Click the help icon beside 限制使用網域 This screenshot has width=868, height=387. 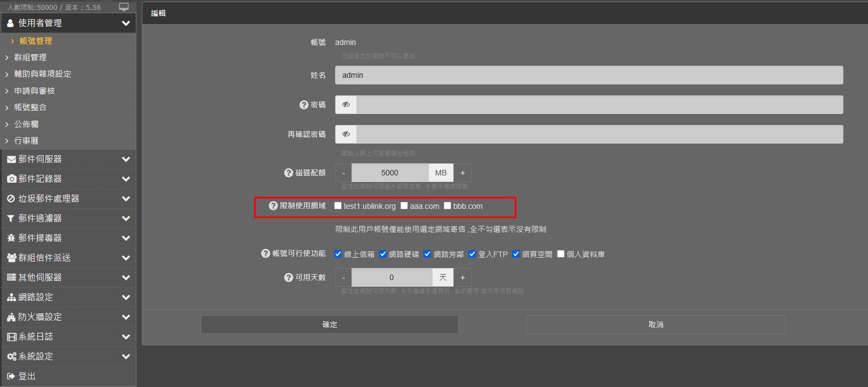pos(273,206)
